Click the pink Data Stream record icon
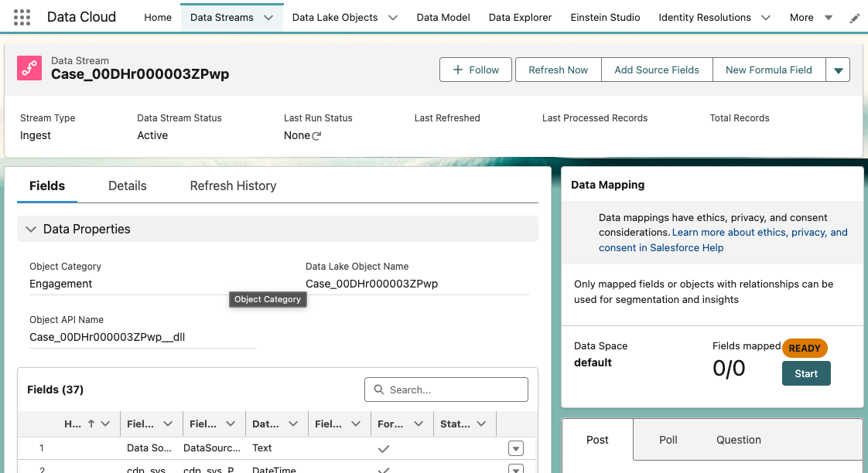The height and width of the screenshot is (473, 868). pyautogui.click(x=29, y=68)
